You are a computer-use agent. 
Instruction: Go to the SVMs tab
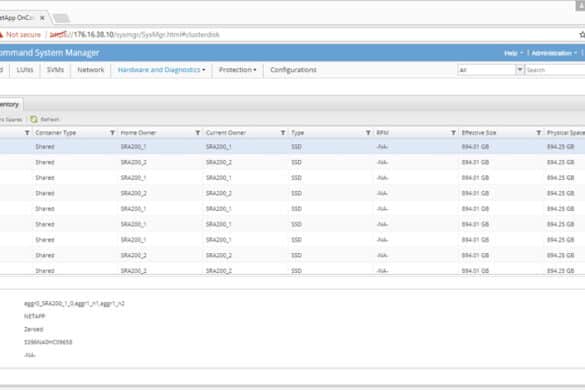[x=55, y=70]
